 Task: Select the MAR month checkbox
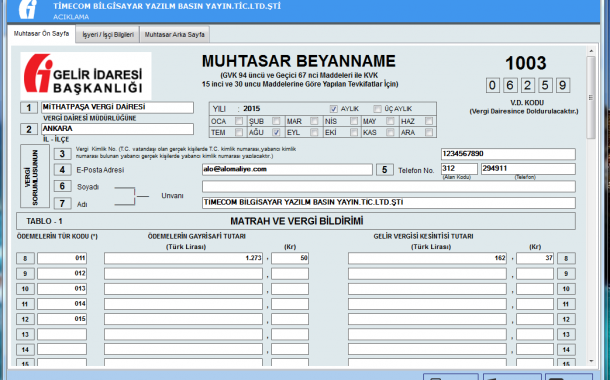click(314, 121)
